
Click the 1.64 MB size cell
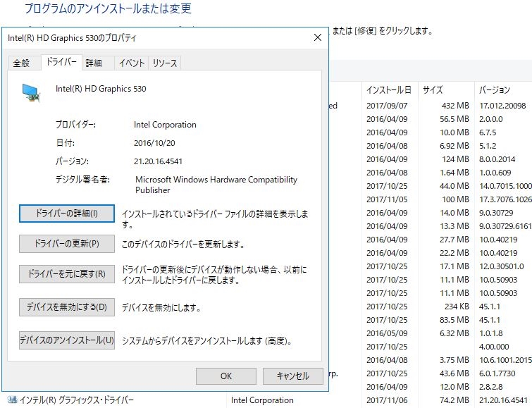[x=454, y=173]
